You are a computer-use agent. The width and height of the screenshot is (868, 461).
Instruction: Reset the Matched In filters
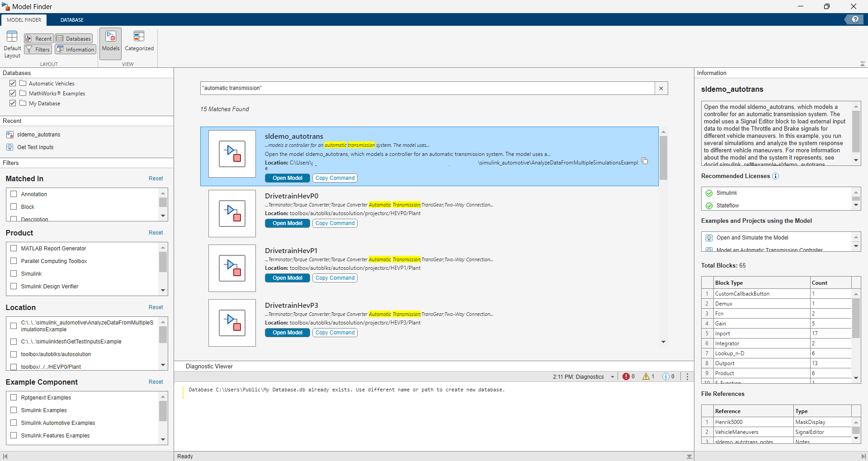pos(156,179)
